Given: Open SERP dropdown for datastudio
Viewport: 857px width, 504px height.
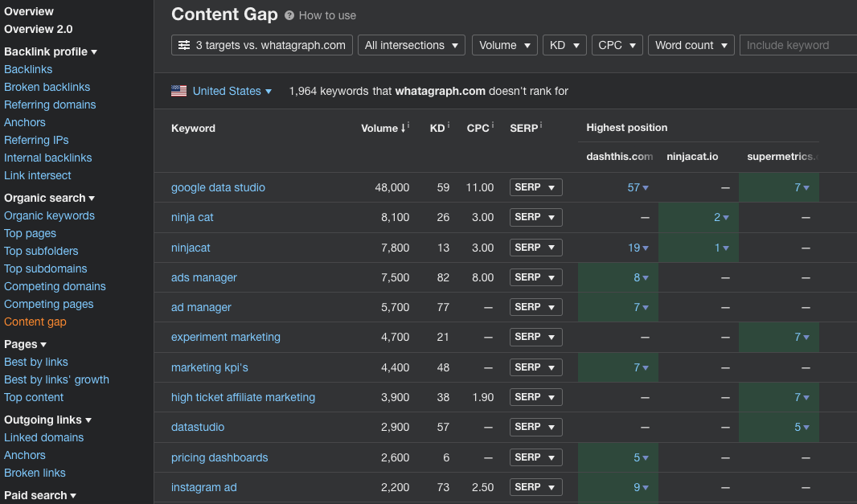Looking at the screenshot, I should [x=535, y=427].
